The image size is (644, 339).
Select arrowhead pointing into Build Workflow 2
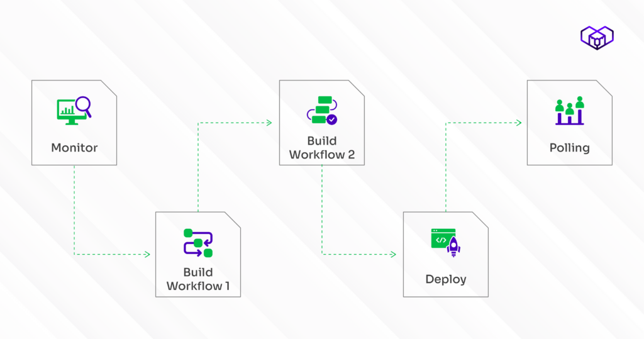(270, 123)
